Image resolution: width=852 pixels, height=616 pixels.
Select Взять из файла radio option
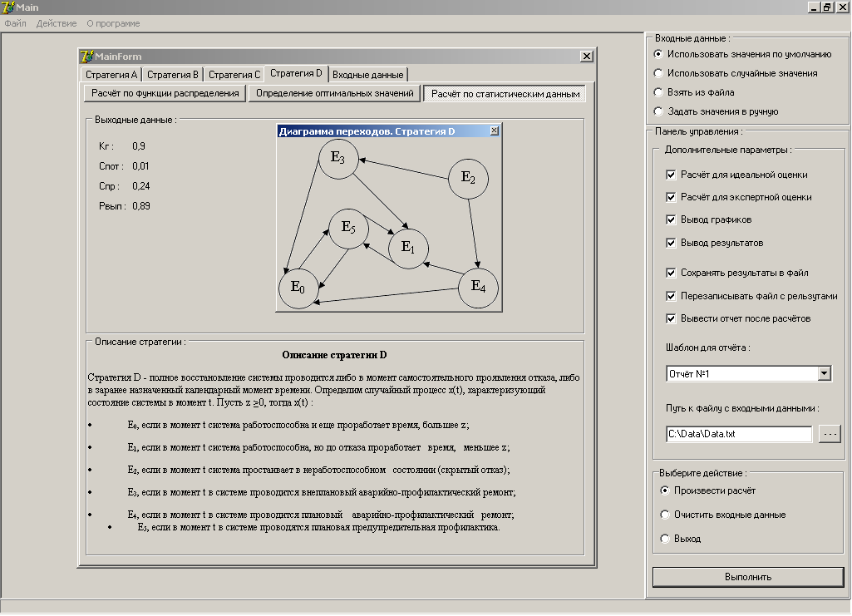[694, 92]
